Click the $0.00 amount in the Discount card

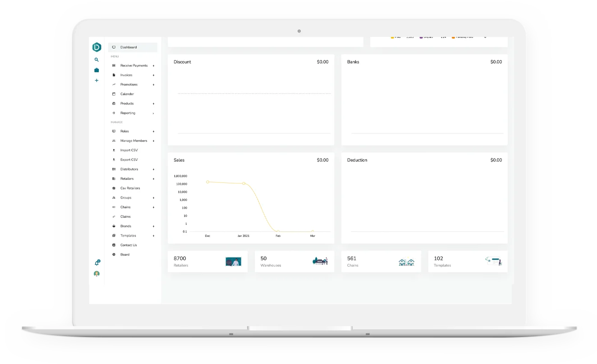click(323, 62)
